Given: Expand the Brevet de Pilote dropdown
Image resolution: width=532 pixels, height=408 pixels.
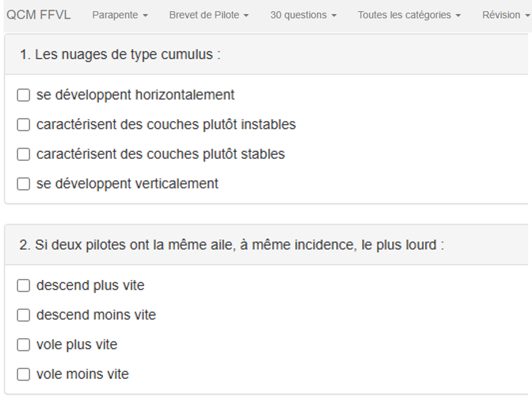Looking at the screenshot, I should click(x=209, y=15).
